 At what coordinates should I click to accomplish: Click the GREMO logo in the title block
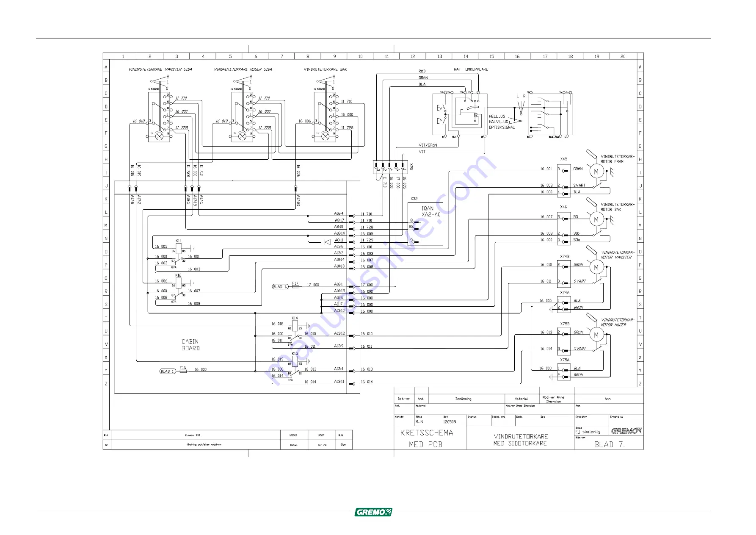626,431
